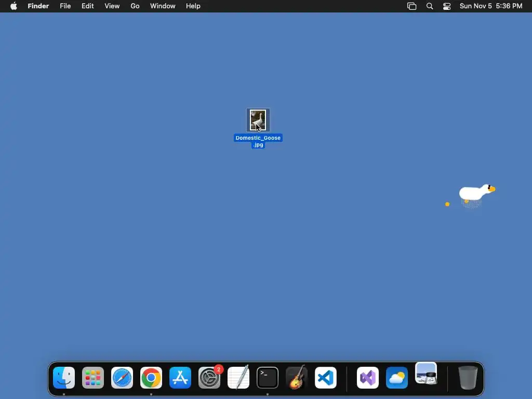Open the Preview app in Dock
Screen dimensions: 532x399
[x=426, y=374]
